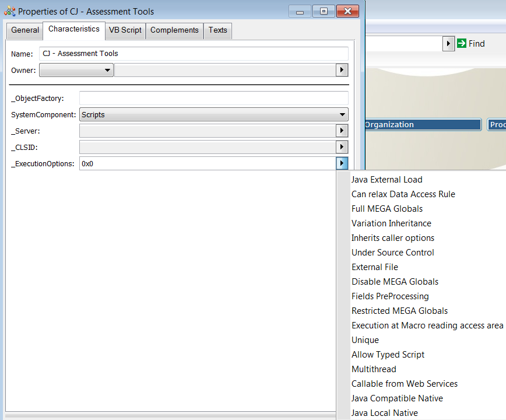Click the Owner field right arrow button
The width and height of the screenshot is (506, 420).
[x=342, y=71]
